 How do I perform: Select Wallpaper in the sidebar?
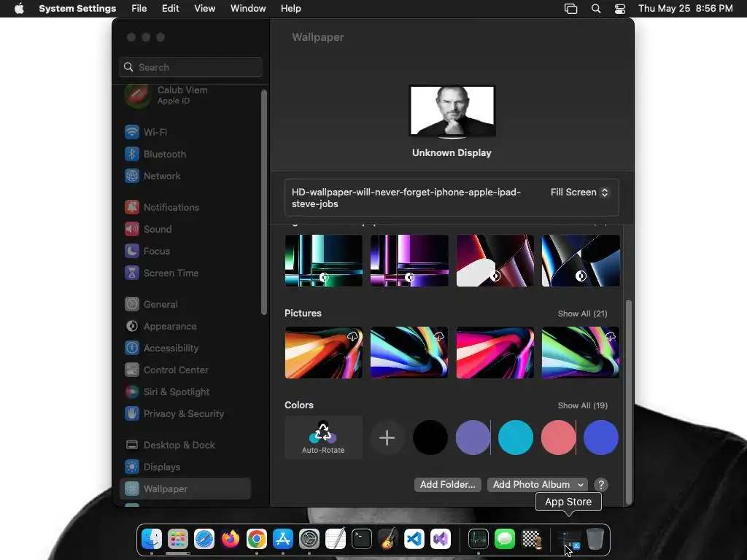coord(185,489)
